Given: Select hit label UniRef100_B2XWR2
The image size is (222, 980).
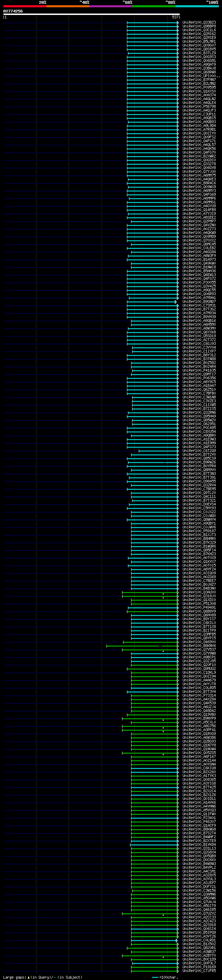Looking at the screenshot, I should [x=199, y=156].
